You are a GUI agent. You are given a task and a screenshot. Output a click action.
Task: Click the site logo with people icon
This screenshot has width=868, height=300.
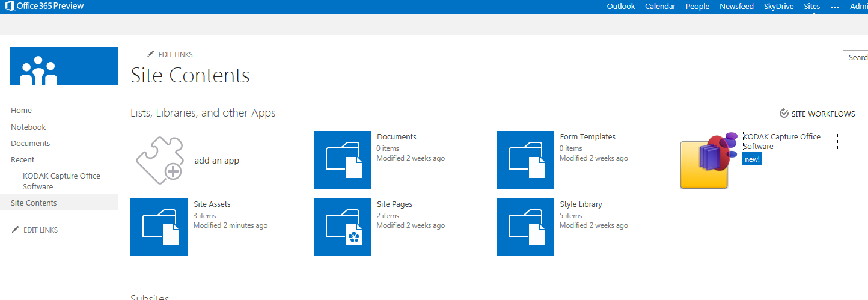(64, 66)
